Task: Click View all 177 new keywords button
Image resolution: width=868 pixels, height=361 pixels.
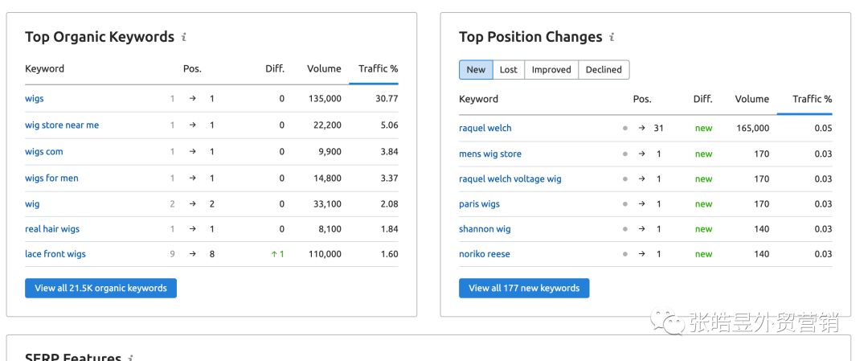Action: coord(524,288)
